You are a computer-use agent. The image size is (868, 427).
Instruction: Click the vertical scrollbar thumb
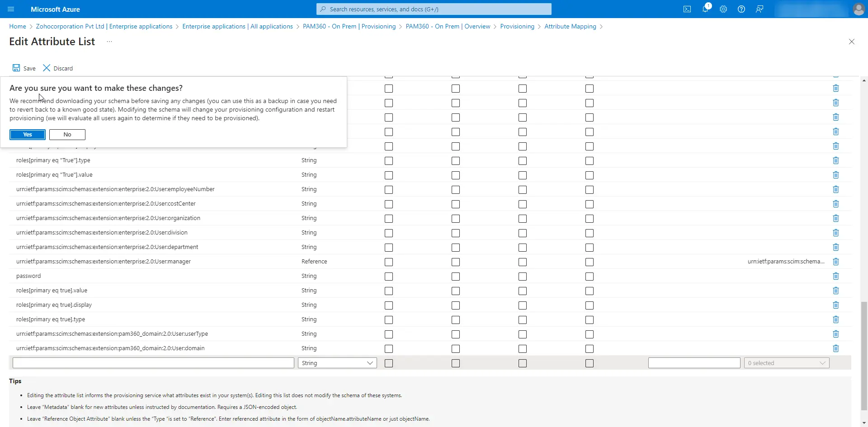864,356
